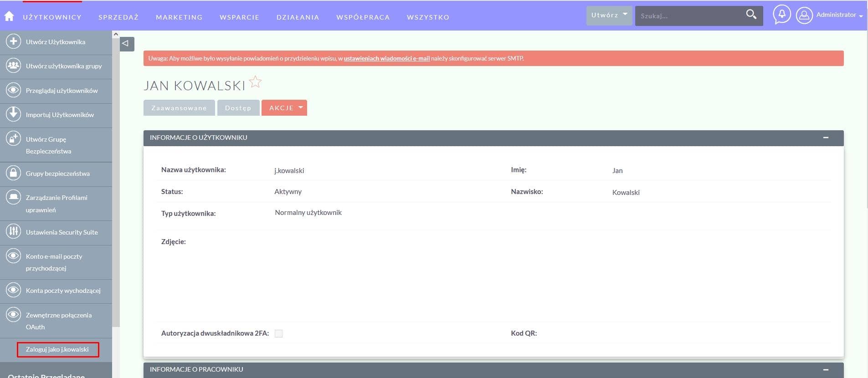Image resolution: width=868 pixels, height=378 pixels.
Task: Click the j.kowalski username value
Action: pyautogui.click(x=289, y=171)
